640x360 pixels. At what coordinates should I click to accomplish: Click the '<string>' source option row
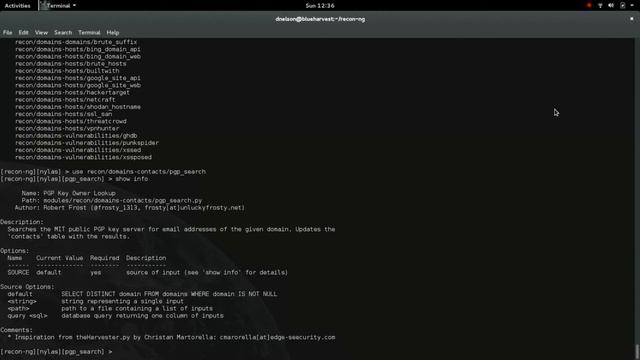coord(96,302)
